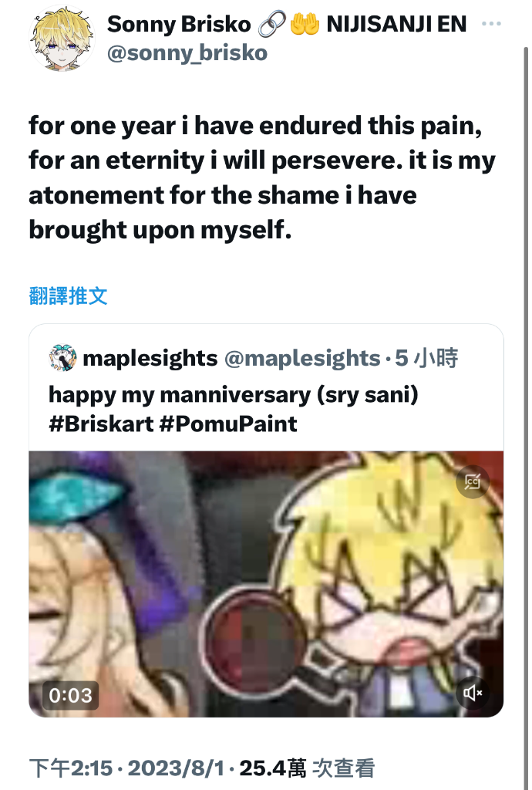
Task: Open the three-dot more options menu
Action: pos(490,24)
